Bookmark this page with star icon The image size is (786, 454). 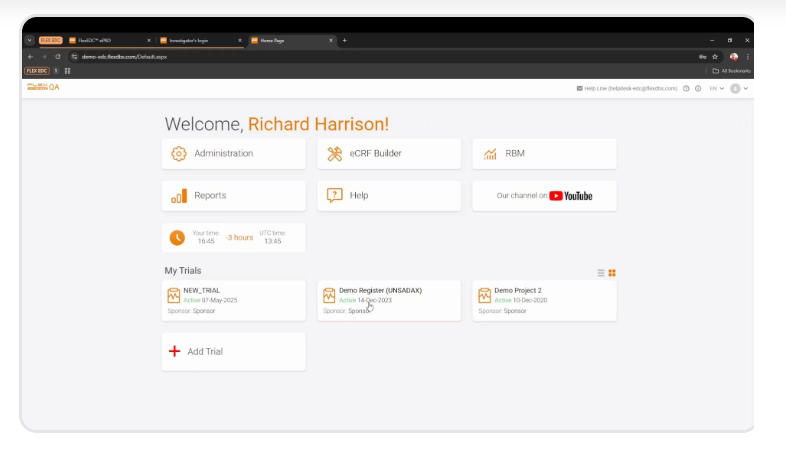click(x=715, y=57)
